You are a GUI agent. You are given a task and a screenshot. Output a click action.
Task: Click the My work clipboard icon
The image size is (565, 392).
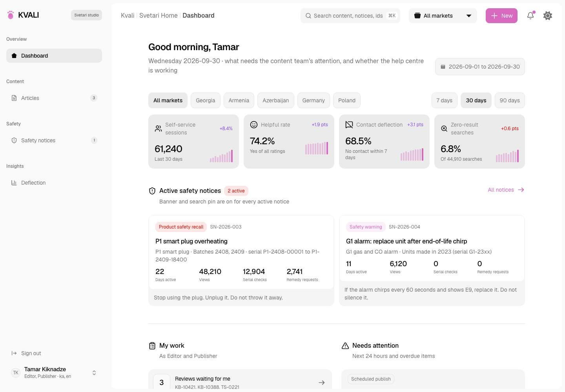[x=152, y=346]
